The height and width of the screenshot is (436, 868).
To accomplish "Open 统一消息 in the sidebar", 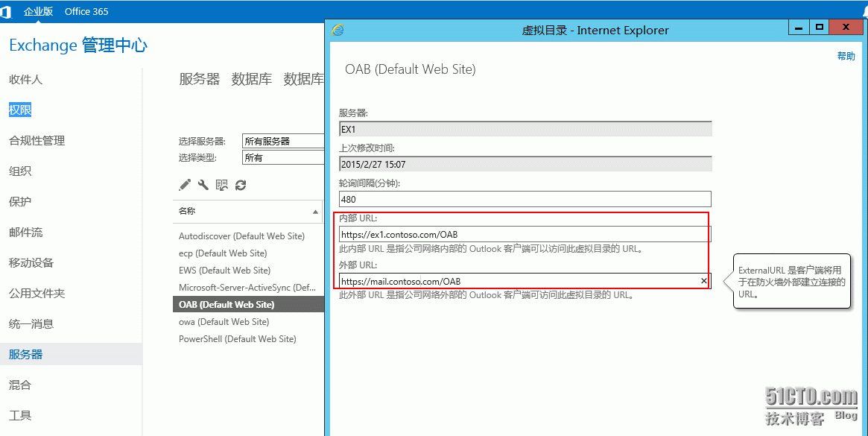I will tap(31, 323).
